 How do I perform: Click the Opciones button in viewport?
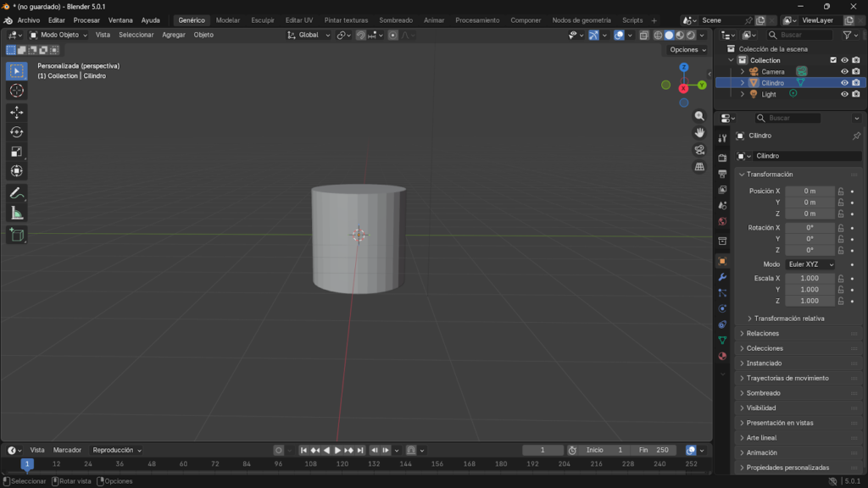[687, 50]
